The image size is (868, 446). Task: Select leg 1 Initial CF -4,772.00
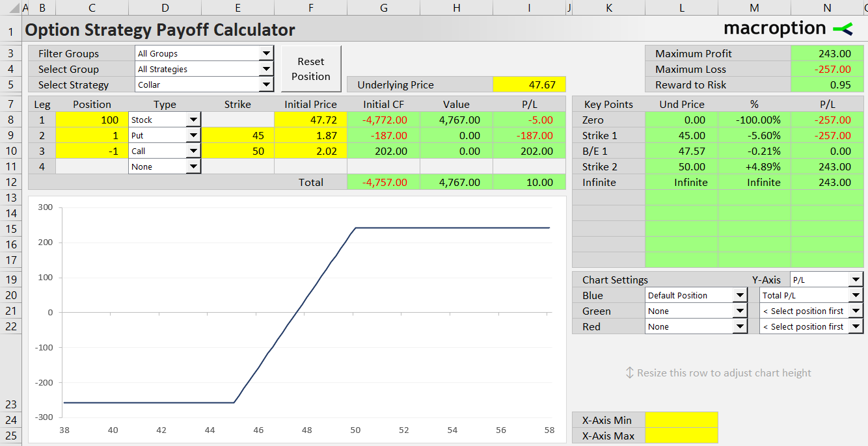383,120
